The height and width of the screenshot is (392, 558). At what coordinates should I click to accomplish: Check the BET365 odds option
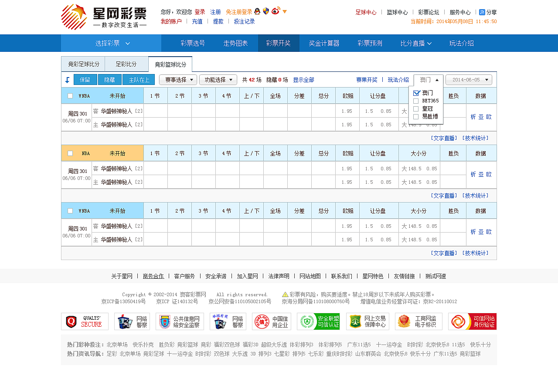click(x=416, y=101)
